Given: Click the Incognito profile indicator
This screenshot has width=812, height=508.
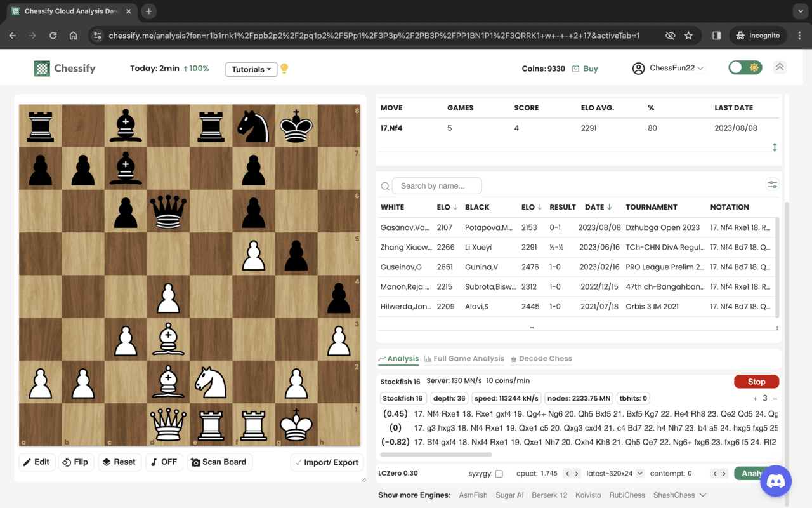Looking at the screenshot, I should tap(757, 36).
